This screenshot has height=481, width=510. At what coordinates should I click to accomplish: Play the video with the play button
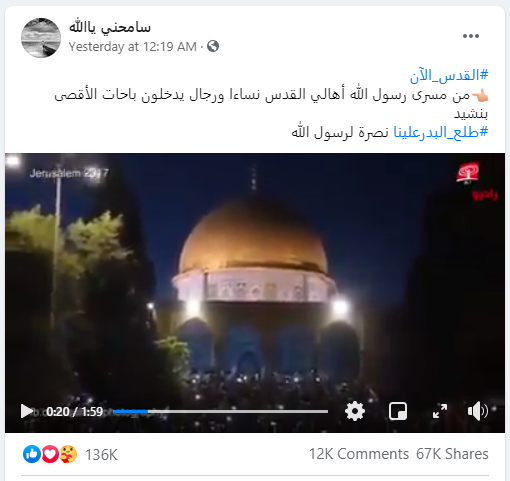(x=26, y=411)
